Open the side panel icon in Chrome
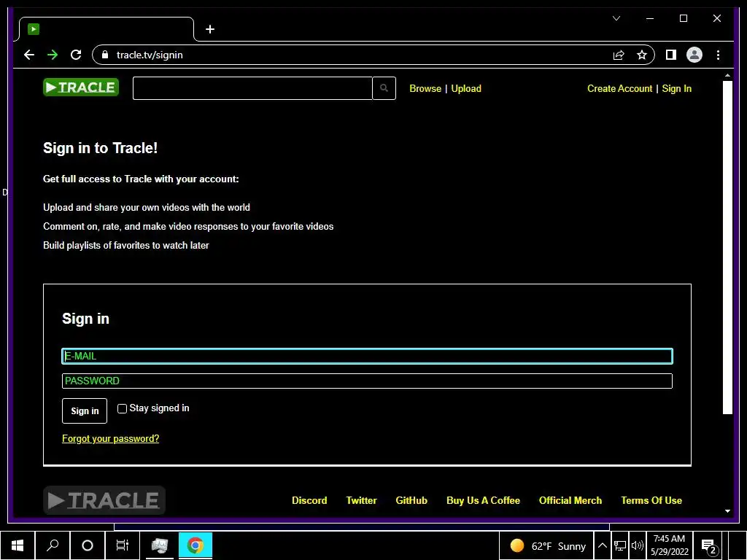This screenshot has height=560, width=747. pyautogui.click(x=671, y=55)
